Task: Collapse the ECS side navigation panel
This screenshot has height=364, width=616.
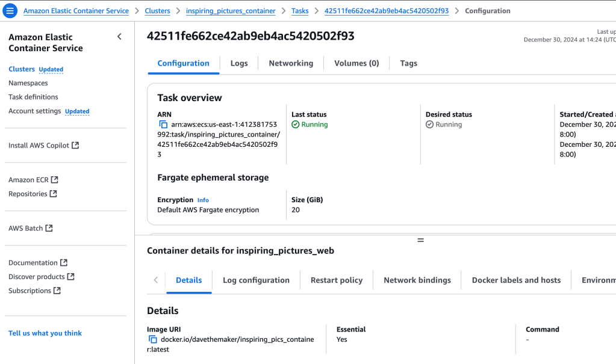Action: pyautogui.click(x=119, y=37)
